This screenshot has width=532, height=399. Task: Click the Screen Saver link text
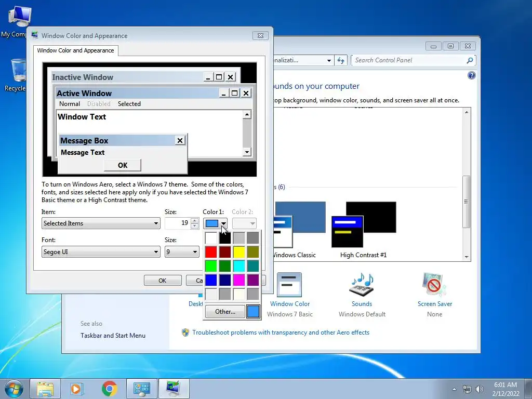pyautogui.click(x=435, y=304)
